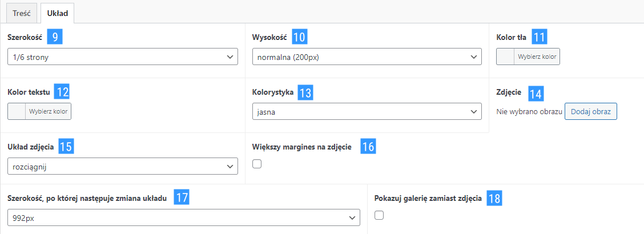Viewport: 644px width, 234px height.
Task: Click the Dodaj obraz button
Action: [x=590, y=111]
